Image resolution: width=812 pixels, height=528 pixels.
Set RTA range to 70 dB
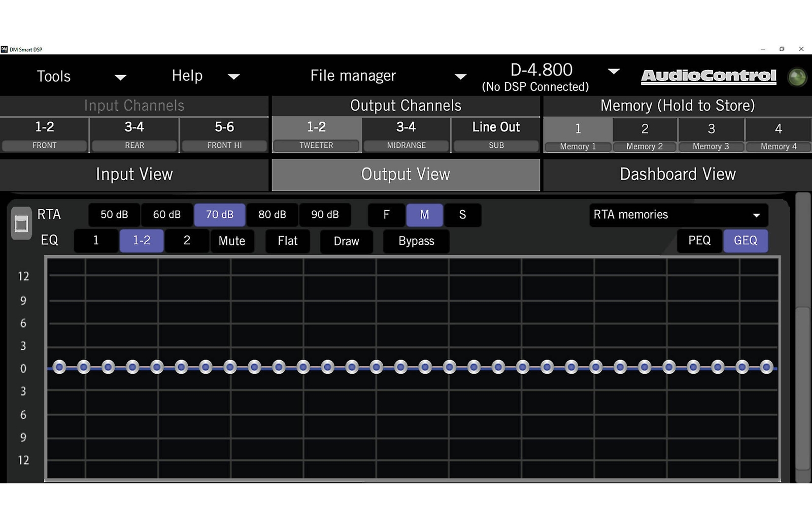pos(220,215)
